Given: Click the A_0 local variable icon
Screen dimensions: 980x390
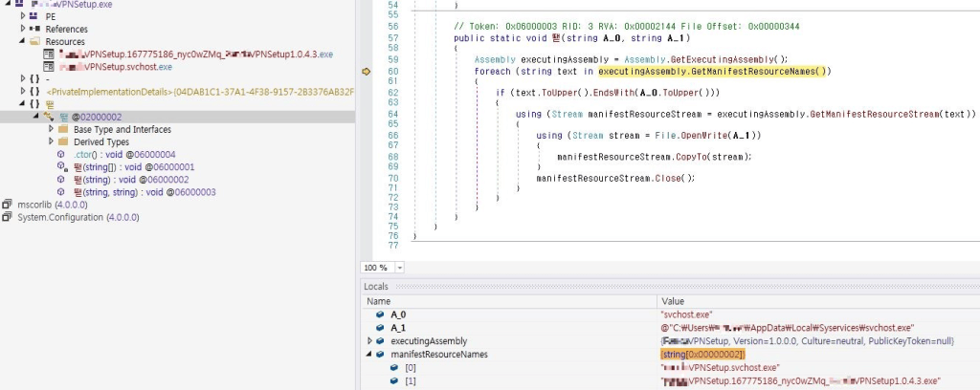Looking at the screenshot, I should (x=380, y=314).
